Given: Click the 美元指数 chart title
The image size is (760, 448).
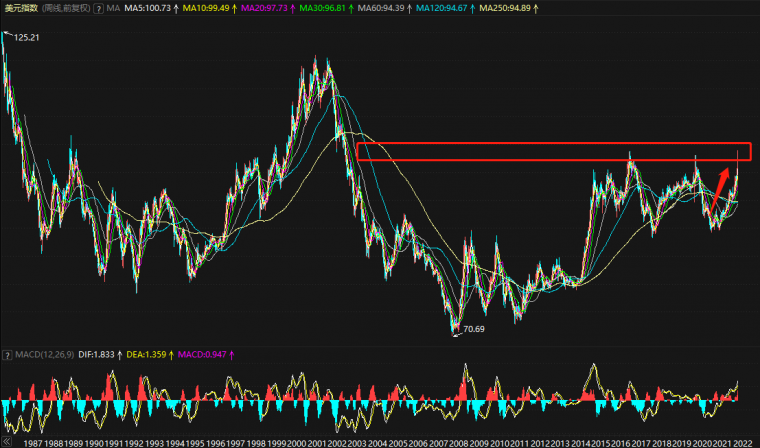Looking at the screenshot, I should coord(21,8).
